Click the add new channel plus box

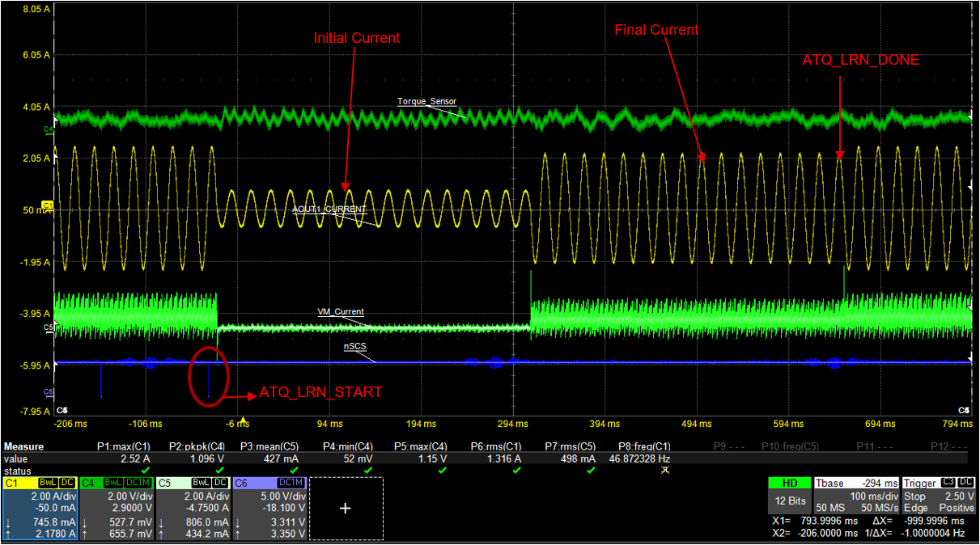[x=346, y=508]
